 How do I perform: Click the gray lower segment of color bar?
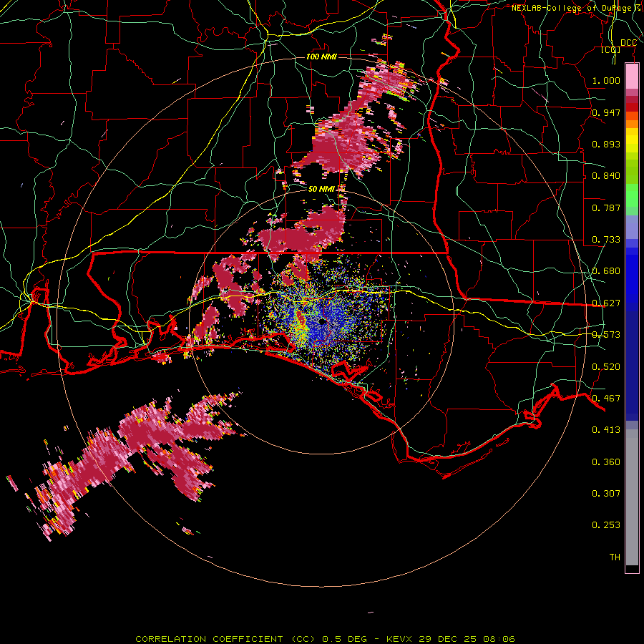pyautogui.click(x=632, y=497)
